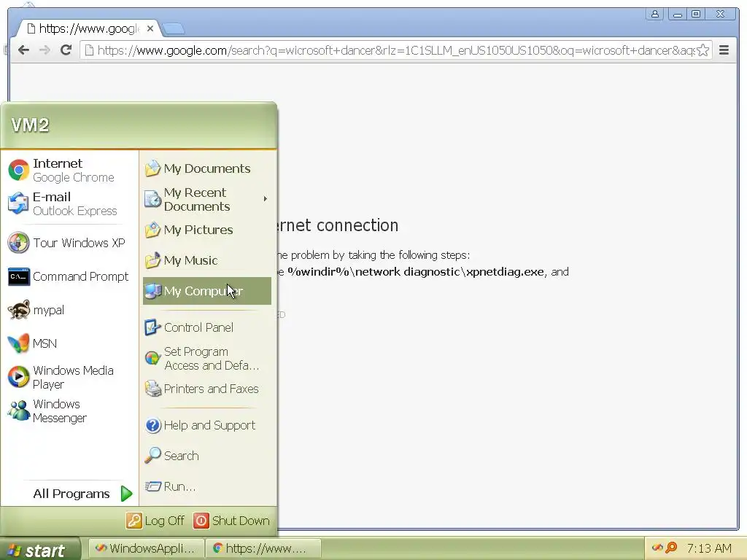Click the Shut Down button

click(x=231, y=521)
